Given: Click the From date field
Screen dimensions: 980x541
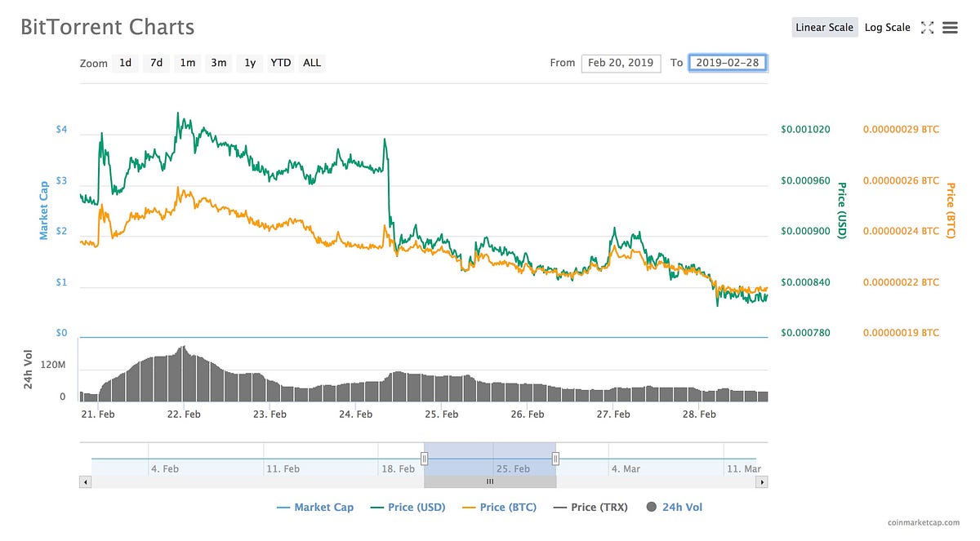Looking at the screenshot, I should pos(621,63).
